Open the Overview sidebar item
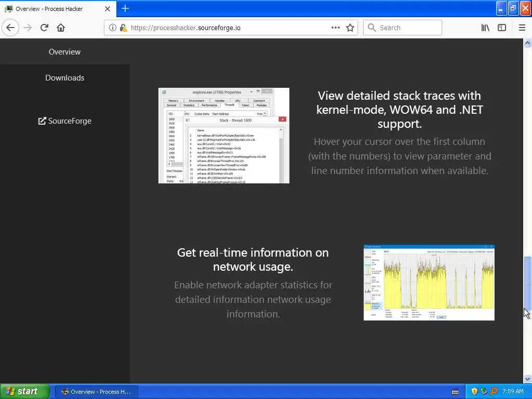Image resolution: width=532 pixels, height=399 pixels. click(x=64, y=52)
